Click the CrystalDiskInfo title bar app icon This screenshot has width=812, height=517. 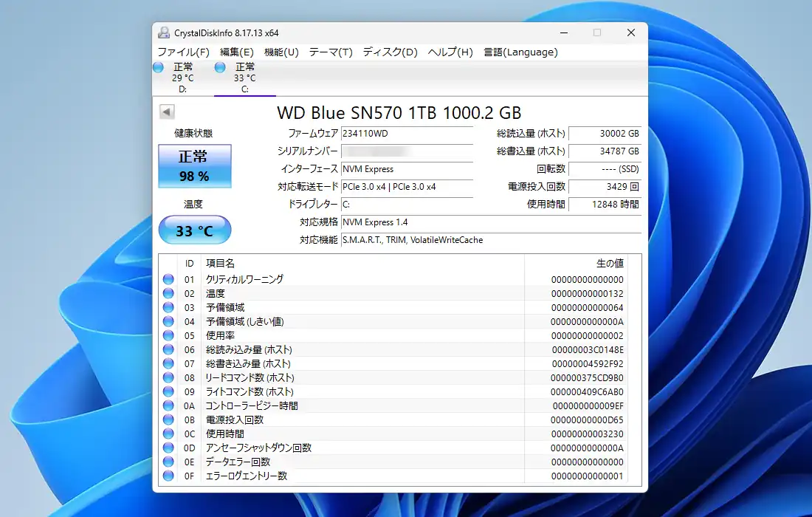pos(164,32)
